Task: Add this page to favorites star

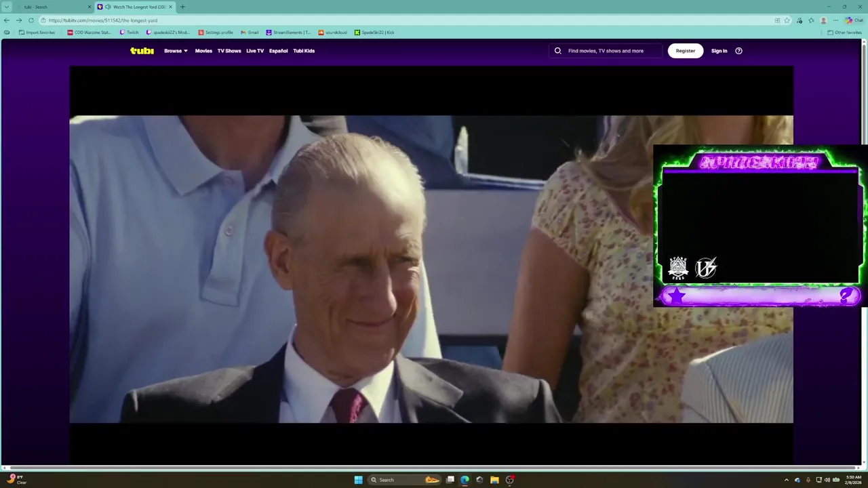Action: 787,20
